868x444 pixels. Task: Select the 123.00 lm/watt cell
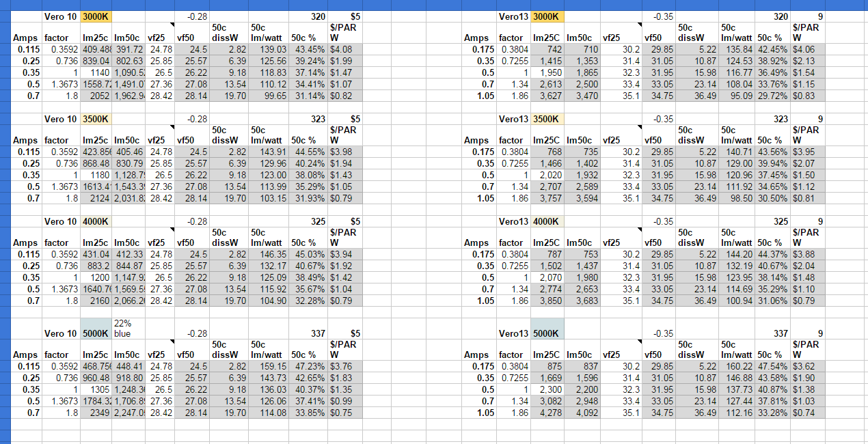269,175
